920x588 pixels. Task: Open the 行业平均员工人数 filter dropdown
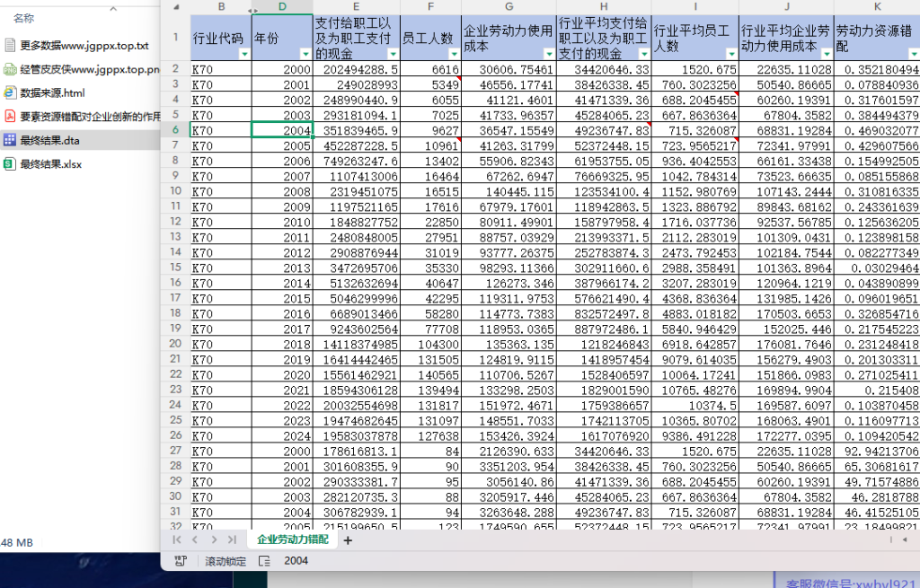(731, 54)
